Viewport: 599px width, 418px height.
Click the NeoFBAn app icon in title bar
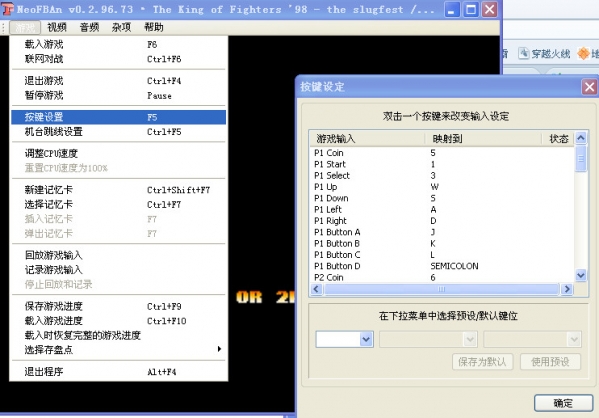(8, 9)
